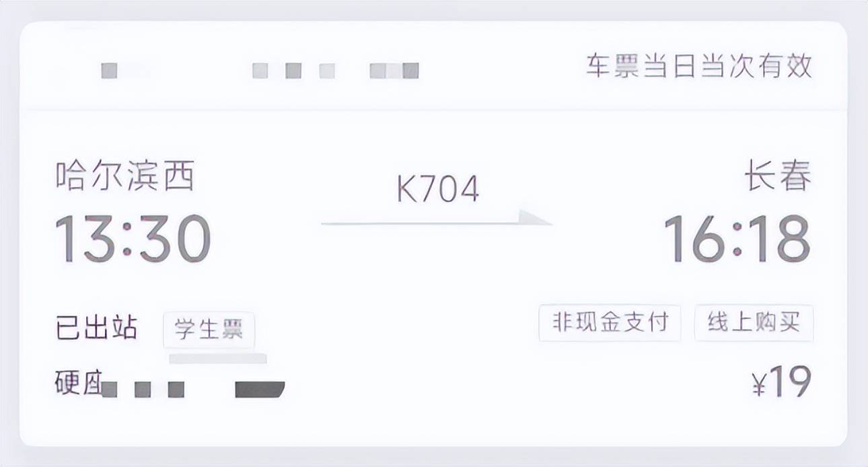Click the 13:30 departure time
This screenshot has height=467, width=868.
(133, 239)
